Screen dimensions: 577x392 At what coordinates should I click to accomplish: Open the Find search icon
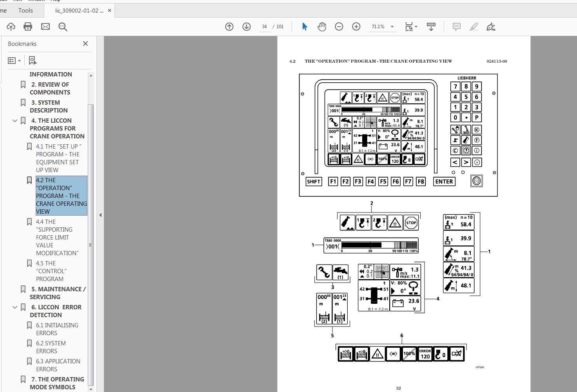point(63,27)
